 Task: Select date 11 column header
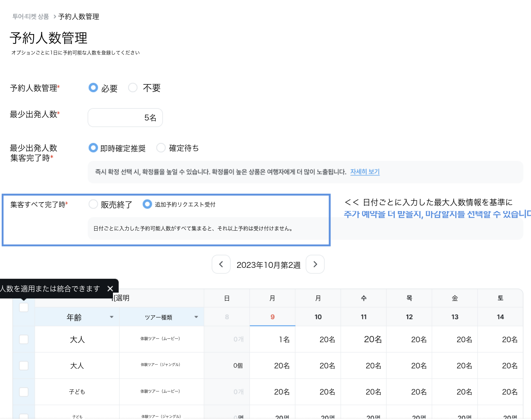(x=364, y=317)
